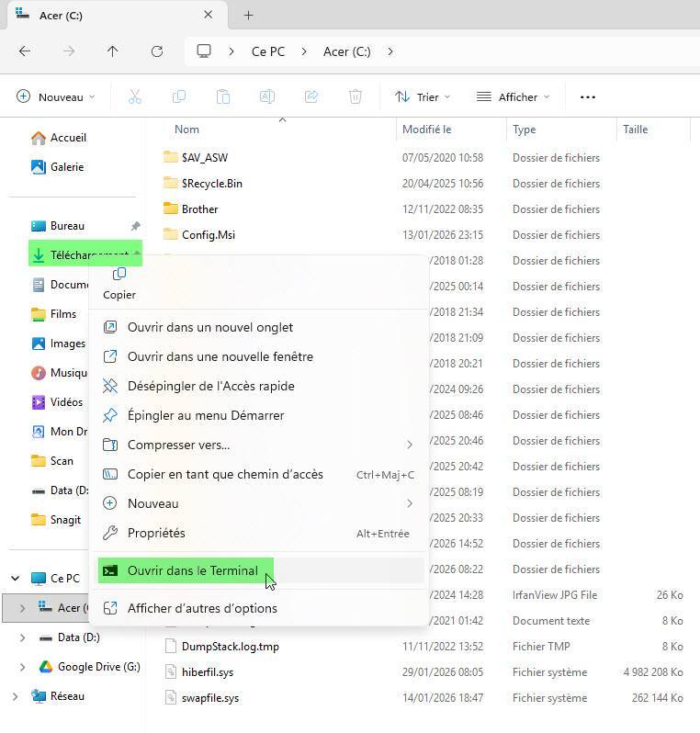Click the Galerie icon in sidebar

pyautogui.click(x=38, y=167)
